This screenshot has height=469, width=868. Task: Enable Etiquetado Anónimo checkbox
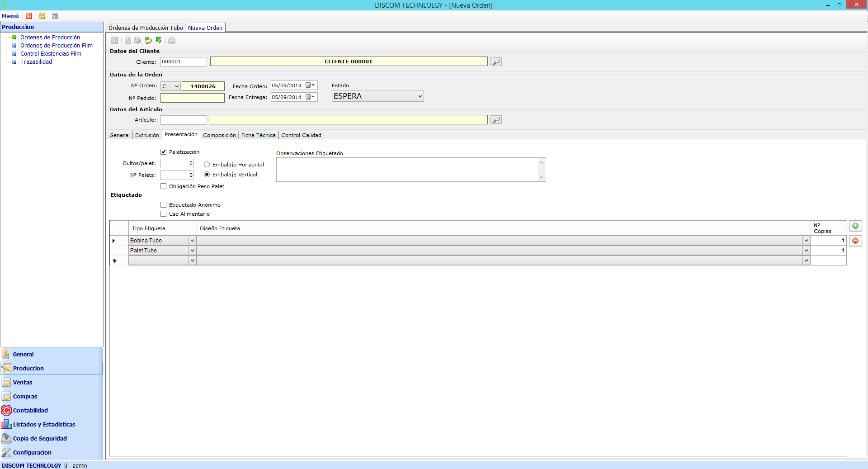coord(164,205)
